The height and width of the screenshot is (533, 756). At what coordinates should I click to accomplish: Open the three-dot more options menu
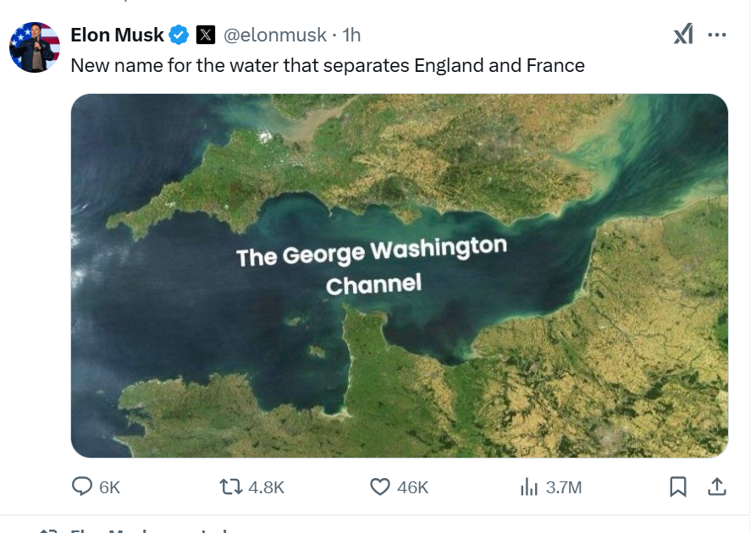coord(717,35)
